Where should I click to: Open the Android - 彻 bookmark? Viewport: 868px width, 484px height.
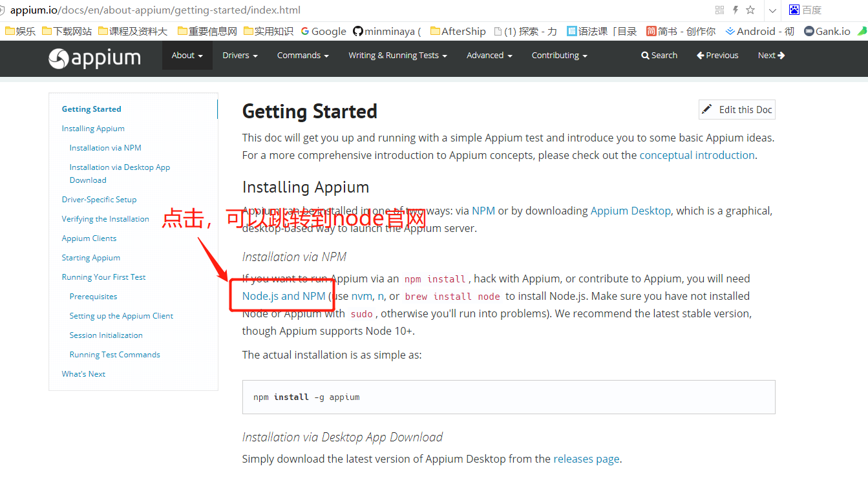(760, 31)
